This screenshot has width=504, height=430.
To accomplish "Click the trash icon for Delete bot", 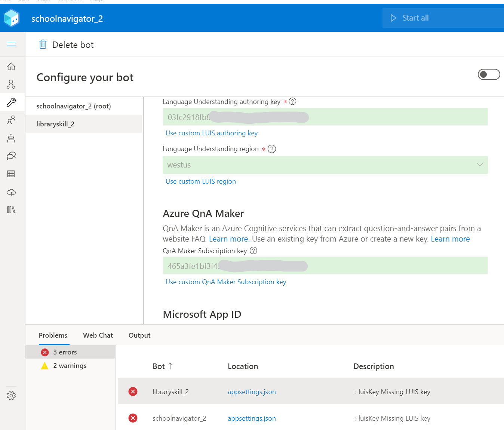I will 43,44.
